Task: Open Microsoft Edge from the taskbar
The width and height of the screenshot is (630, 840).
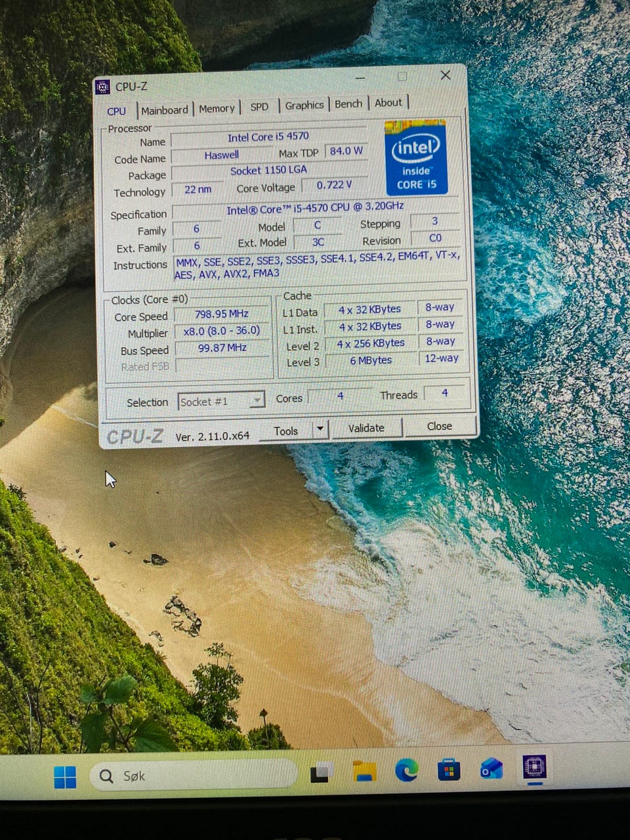Action: click(407, 770)
